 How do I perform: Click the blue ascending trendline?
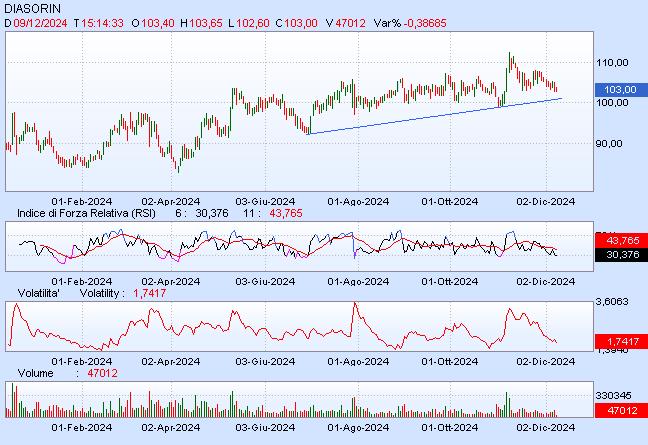(x=434, y=116)
